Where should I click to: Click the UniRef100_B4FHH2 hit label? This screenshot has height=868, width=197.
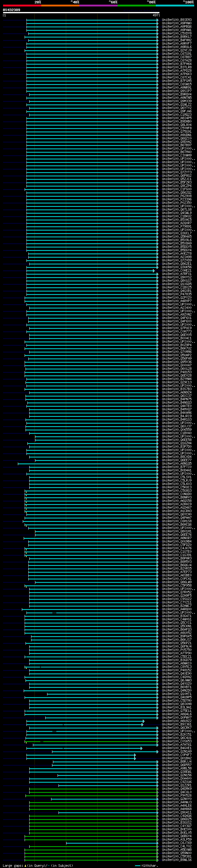(x=176, y=40)
